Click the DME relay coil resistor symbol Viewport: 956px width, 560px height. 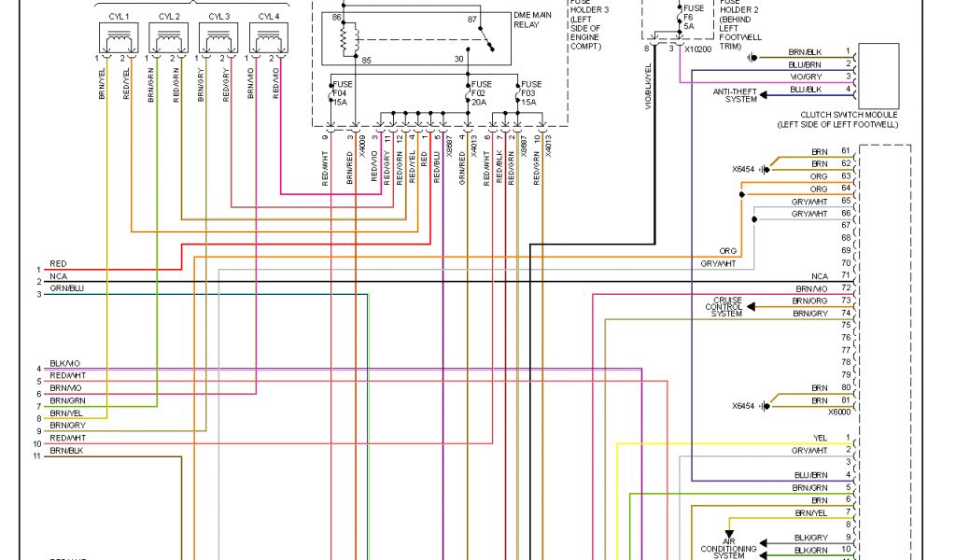344,38
